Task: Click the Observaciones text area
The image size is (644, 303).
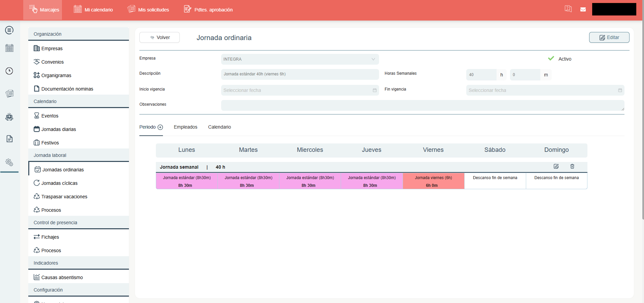Action: (422, 105)
